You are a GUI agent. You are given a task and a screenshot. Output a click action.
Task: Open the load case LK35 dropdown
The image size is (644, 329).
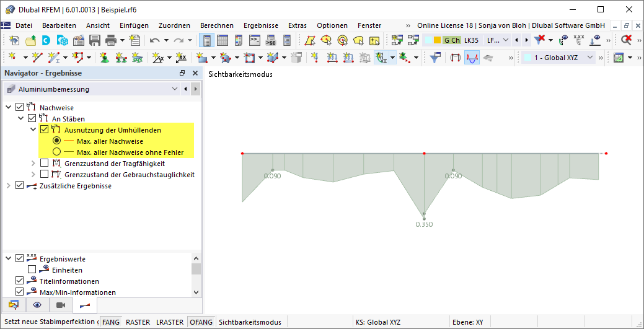click(505, 40)
